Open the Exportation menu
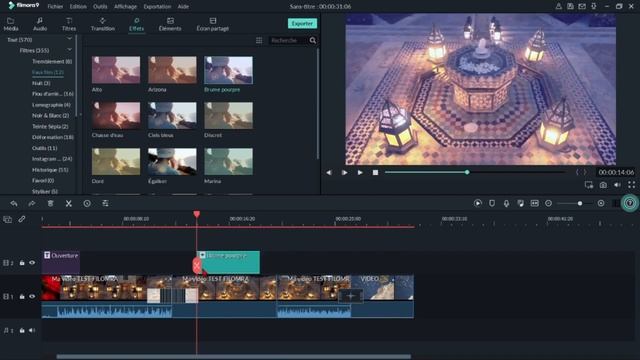Image resolution: width=640 pixels, height=360 pixels. click(157, 7)
